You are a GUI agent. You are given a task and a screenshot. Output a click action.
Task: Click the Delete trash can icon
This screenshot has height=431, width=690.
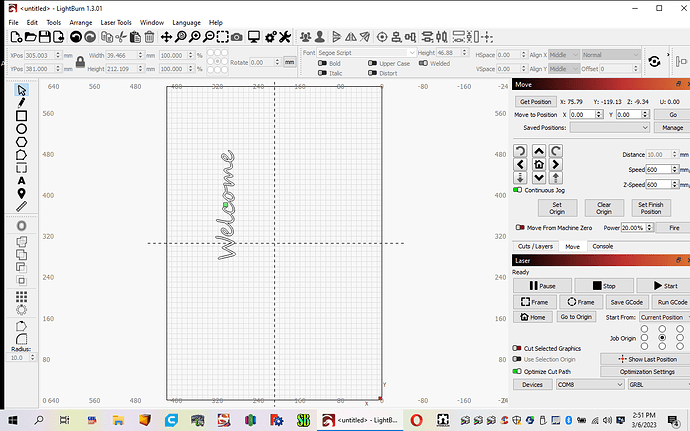click(x=149, y=37)
